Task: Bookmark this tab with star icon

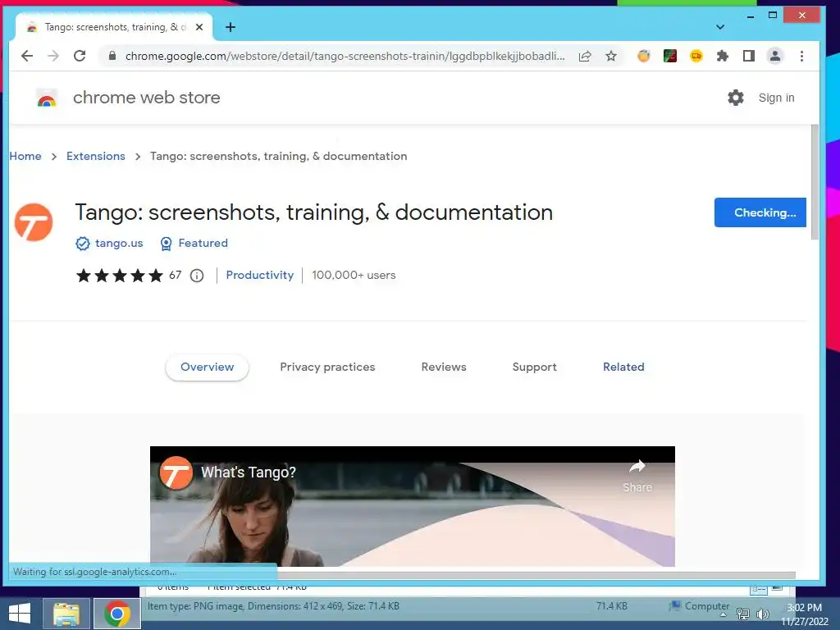Action: [x=611, y=56]
